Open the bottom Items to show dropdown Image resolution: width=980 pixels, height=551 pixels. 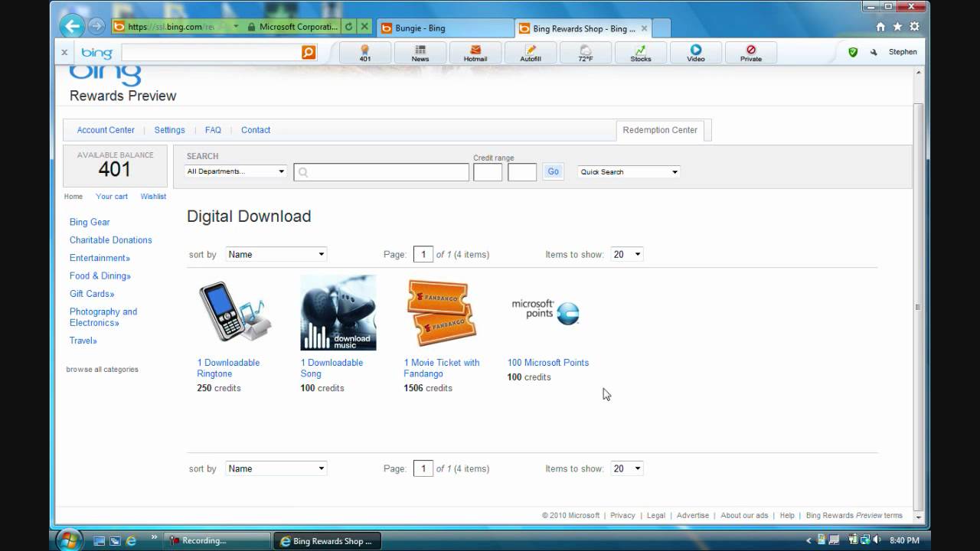coord(626,468)
